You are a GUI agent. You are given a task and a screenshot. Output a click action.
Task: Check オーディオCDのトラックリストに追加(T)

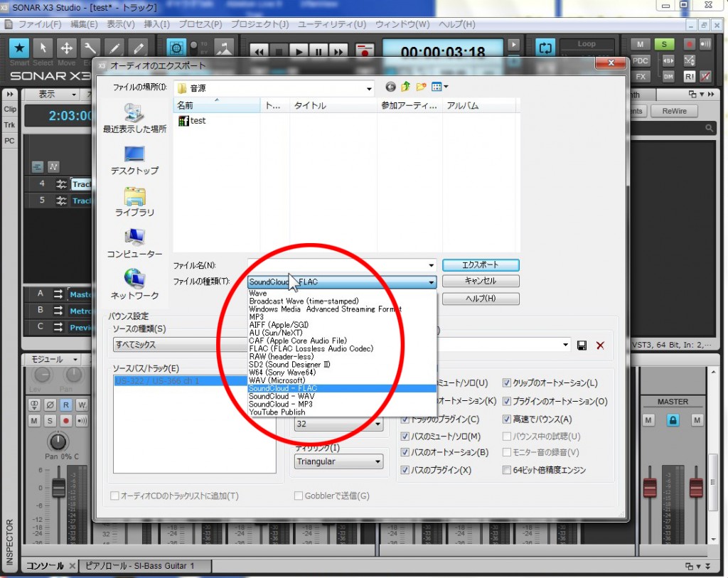pos(114,496)
